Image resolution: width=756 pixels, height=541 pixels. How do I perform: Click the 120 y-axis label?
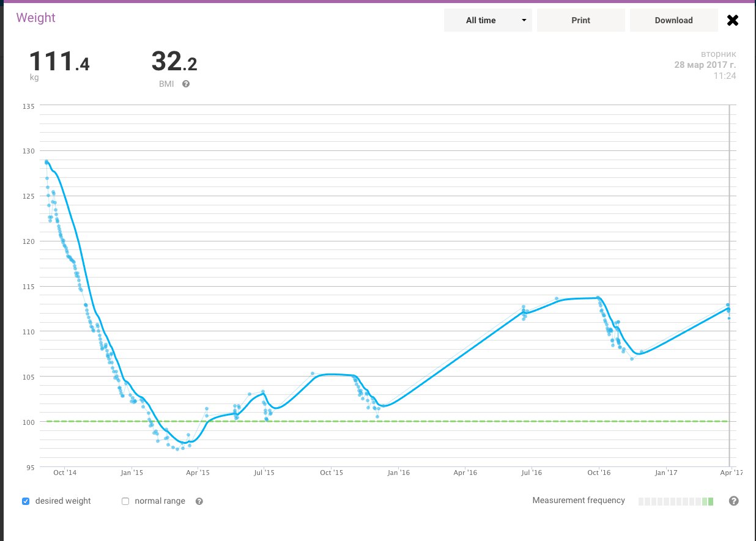30,241
